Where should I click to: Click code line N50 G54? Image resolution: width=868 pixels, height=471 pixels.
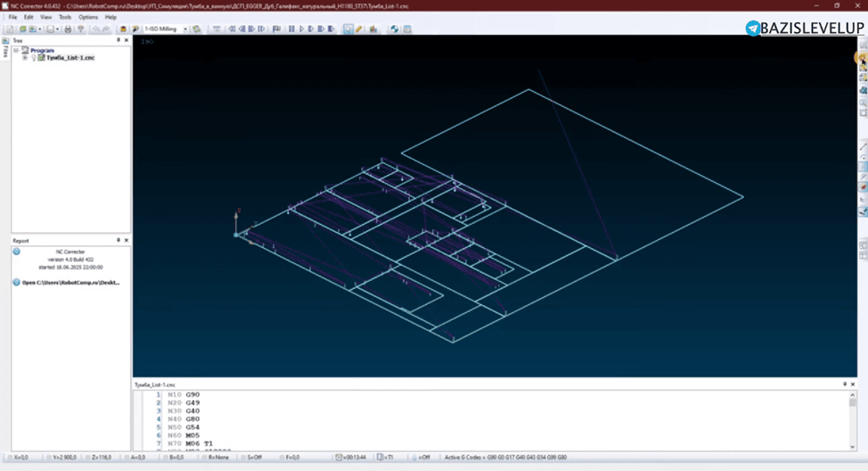(184, 427)
